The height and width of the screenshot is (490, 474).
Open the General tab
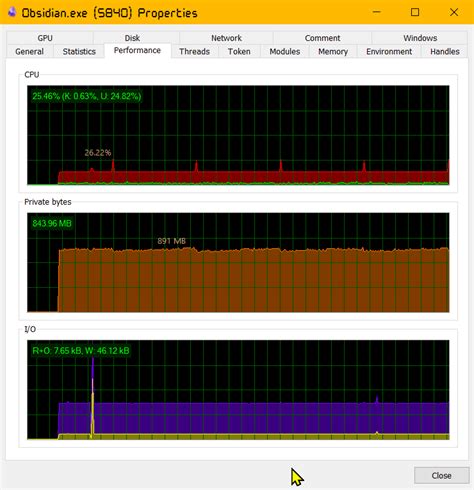(29, 51)
